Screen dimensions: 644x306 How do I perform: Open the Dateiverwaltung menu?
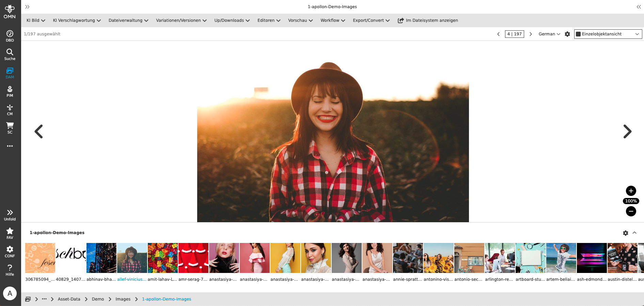coord(128,20)
